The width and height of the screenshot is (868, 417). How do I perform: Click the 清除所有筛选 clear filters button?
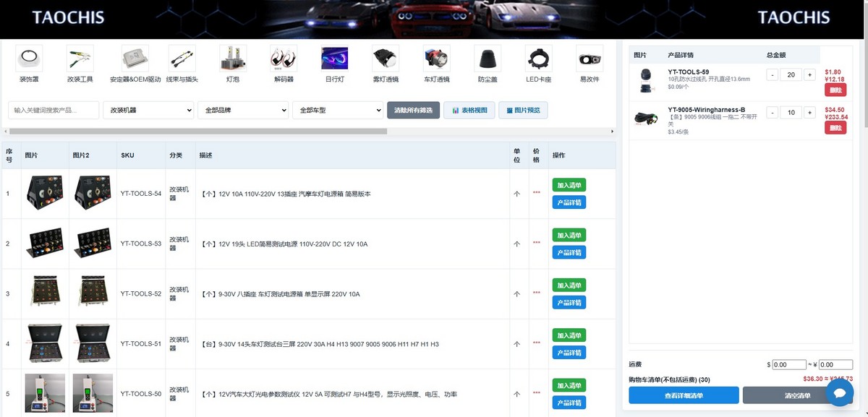pyautogui.click(x=413, y=110)
